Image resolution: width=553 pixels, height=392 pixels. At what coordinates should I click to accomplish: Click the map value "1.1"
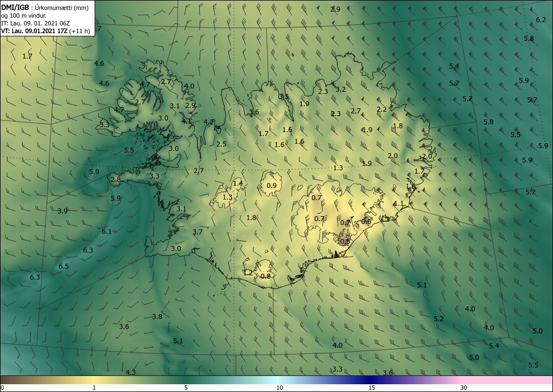(x=399, y=203)
